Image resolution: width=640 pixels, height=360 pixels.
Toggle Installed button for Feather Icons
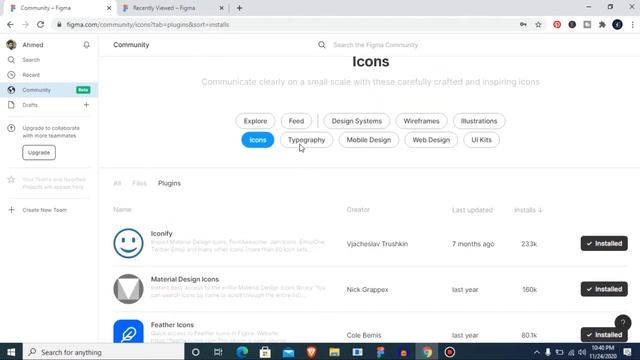tap(604, 335)
